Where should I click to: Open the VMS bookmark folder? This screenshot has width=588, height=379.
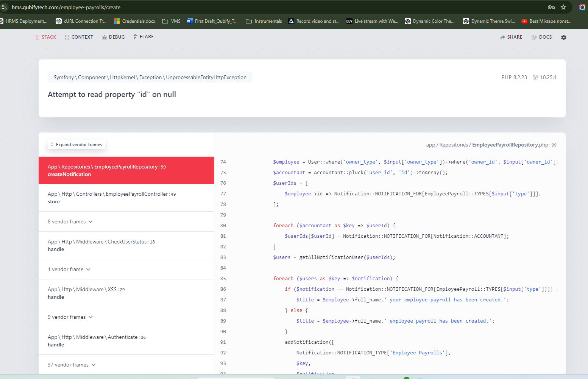click(171, 21)
